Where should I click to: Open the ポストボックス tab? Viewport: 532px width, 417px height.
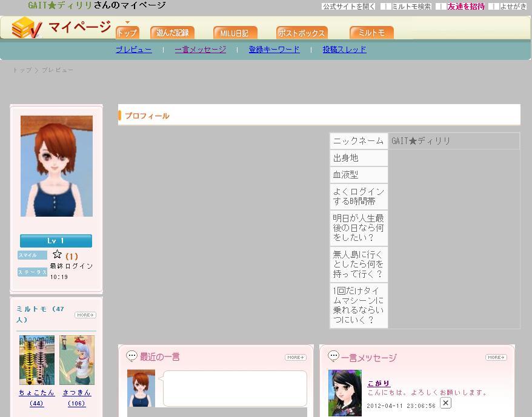coord(302,33)
